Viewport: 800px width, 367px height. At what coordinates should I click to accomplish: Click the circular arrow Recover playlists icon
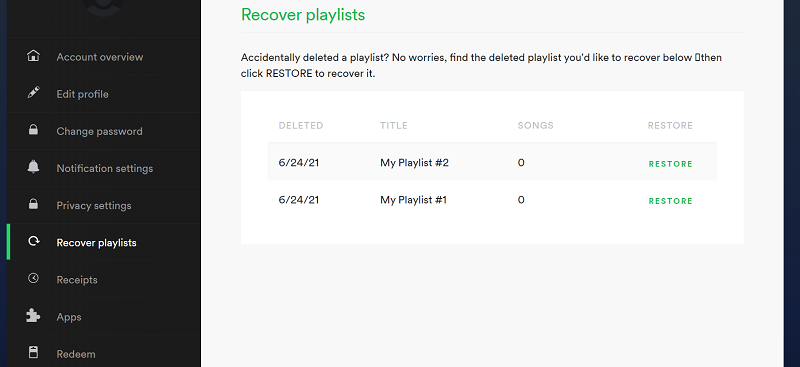(34, 241)
